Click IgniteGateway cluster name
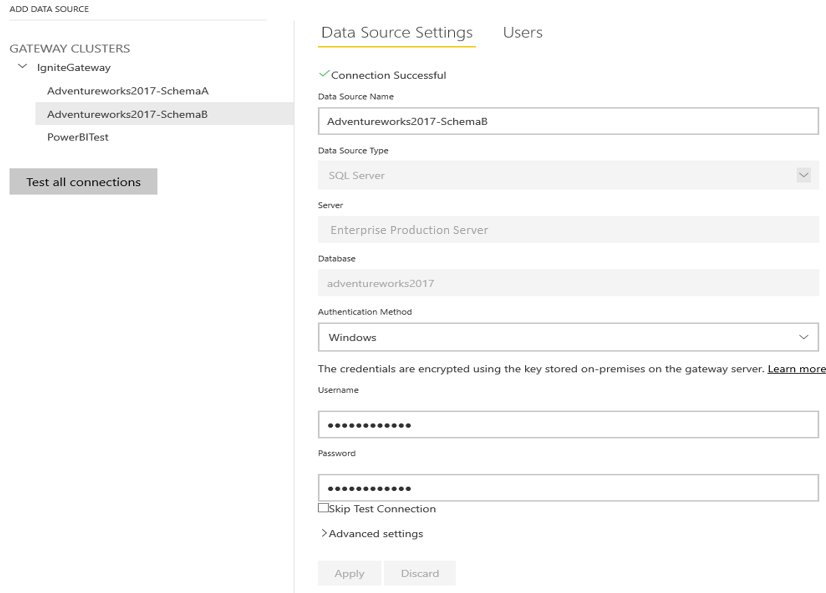 [74, 67]
